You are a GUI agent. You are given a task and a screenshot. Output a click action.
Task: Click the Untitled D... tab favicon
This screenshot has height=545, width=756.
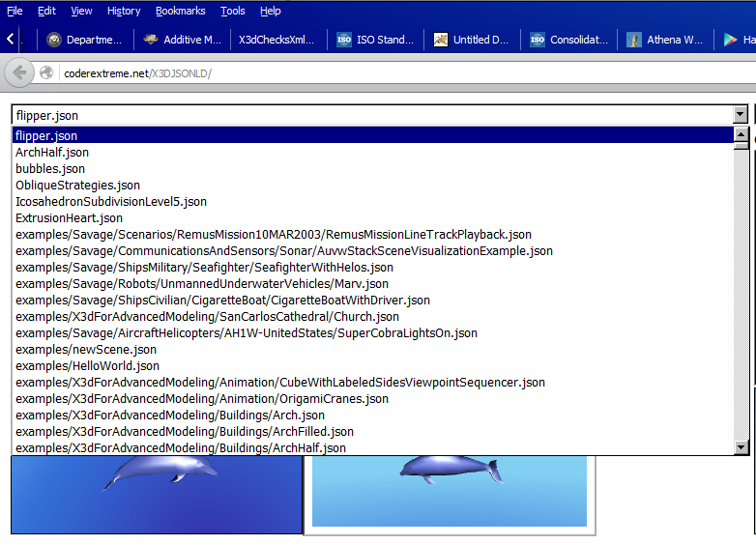tap(441, 40)
